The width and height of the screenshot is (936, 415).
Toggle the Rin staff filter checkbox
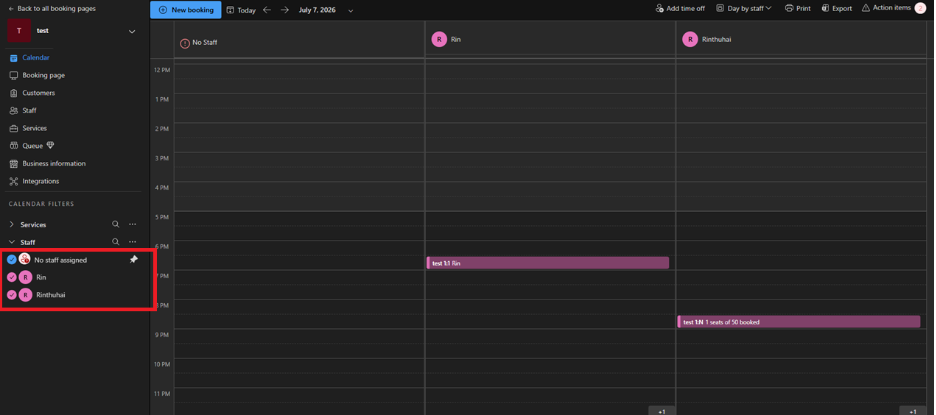click(x=11, y=278)
